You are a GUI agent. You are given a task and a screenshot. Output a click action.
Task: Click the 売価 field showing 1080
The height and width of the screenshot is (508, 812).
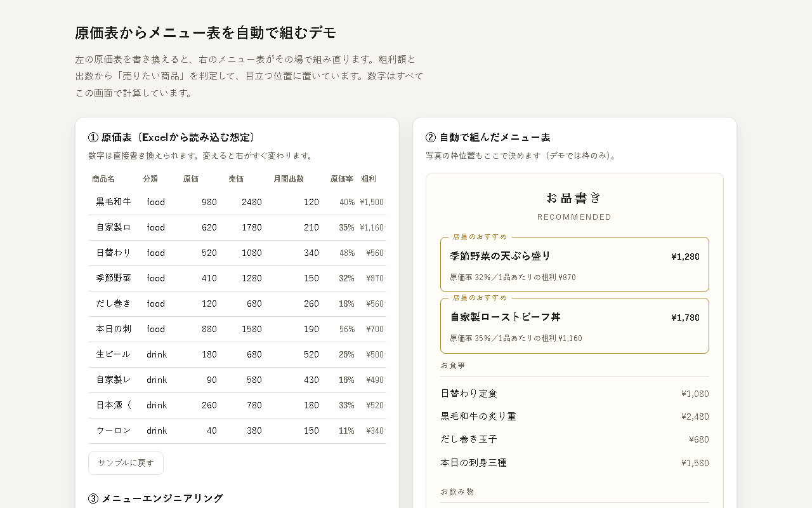click(x=246, y=253)
